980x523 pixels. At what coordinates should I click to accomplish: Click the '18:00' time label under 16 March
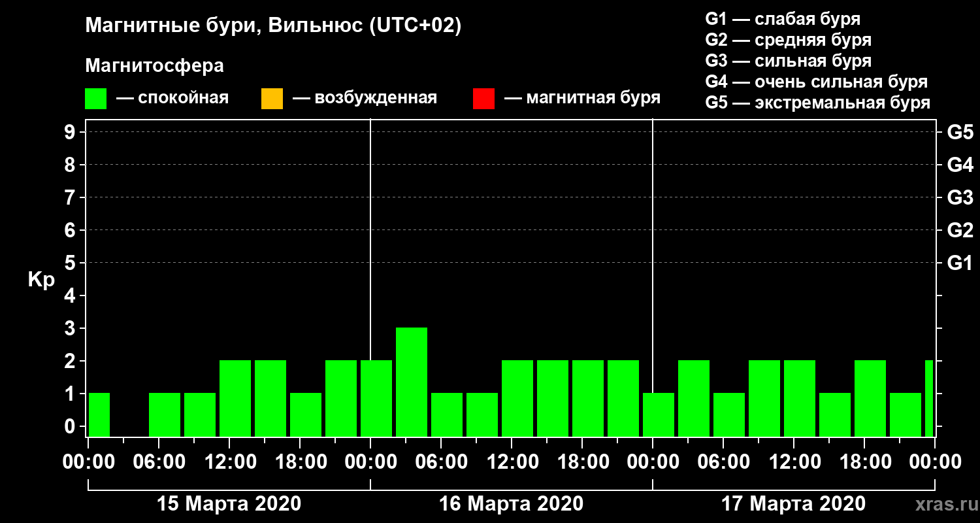(583, 462)
